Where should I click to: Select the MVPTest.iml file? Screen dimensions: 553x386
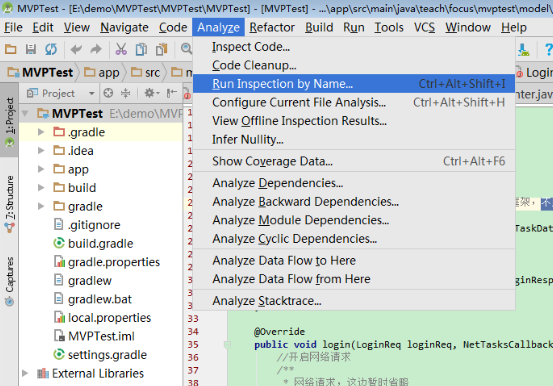94,336
